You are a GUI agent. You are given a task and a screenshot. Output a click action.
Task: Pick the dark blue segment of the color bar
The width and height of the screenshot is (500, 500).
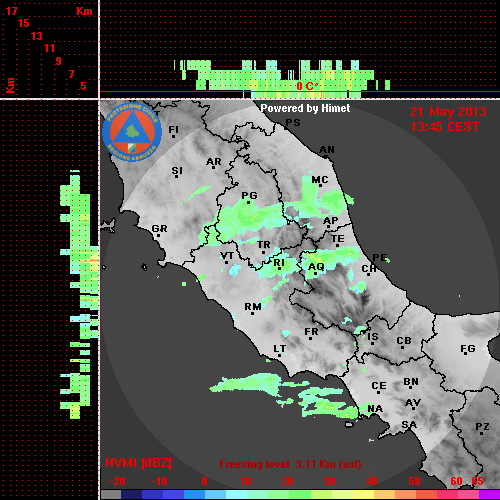132,495
